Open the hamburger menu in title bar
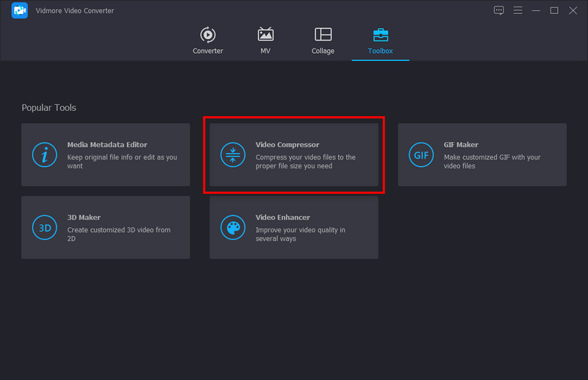Image resolution: width=588 pixels, height=380 pixels. pos(517,10)
